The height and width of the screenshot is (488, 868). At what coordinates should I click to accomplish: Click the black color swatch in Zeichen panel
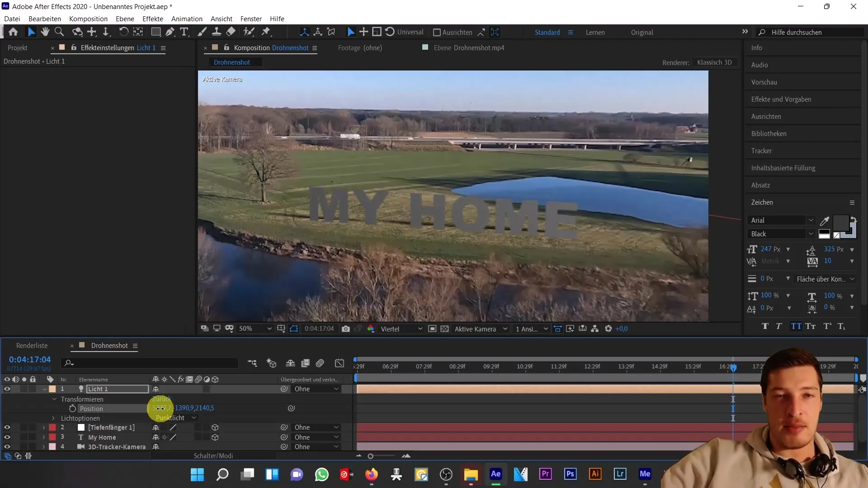coord(825,232)
